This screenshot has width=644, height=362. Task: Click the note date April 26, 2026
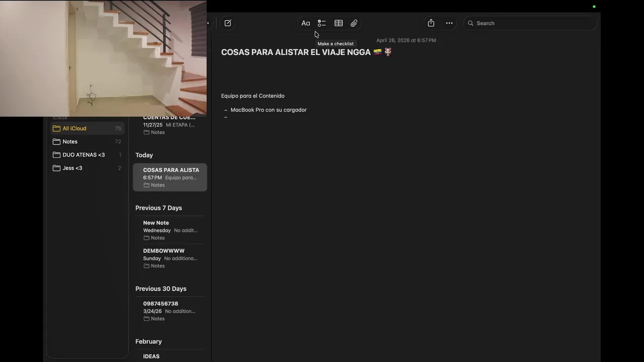click(406, 40)
